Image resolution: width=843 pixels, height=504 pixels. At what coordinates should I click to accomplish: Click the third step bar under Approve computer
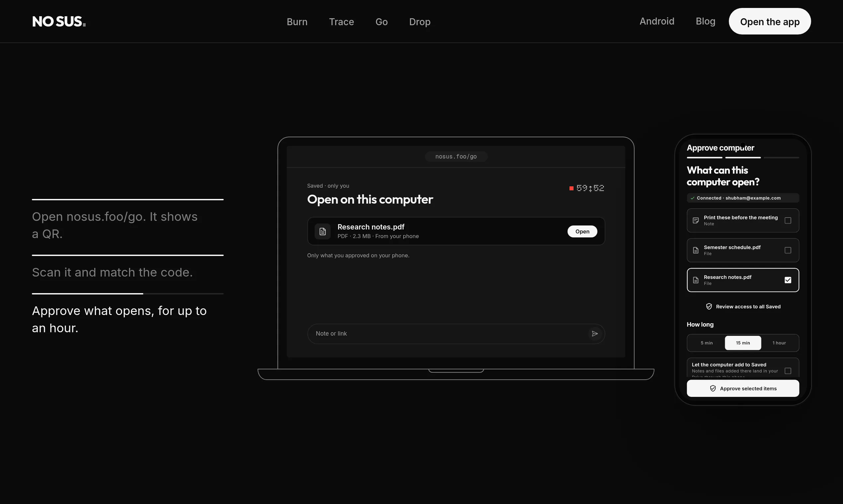[781, 157]
